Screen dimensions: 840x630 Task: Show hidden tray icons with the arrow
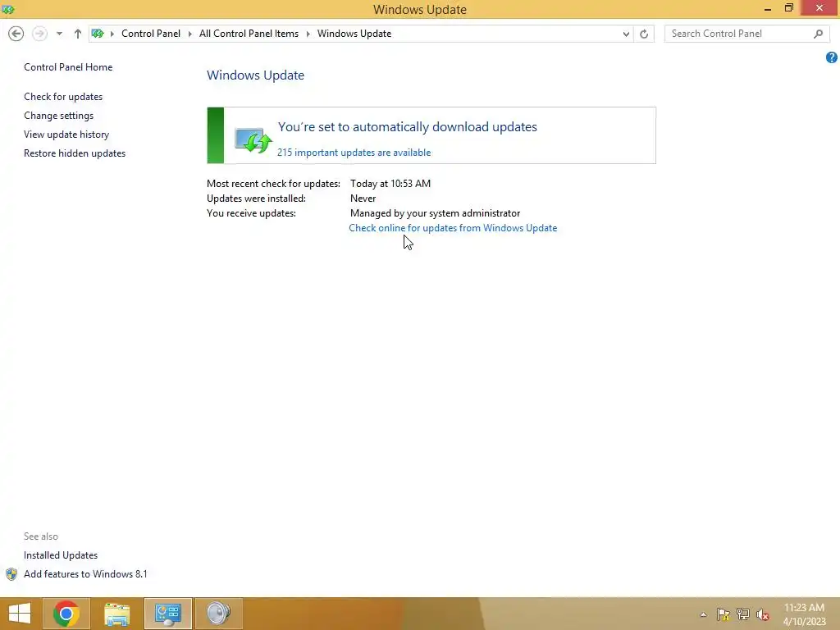703,614
